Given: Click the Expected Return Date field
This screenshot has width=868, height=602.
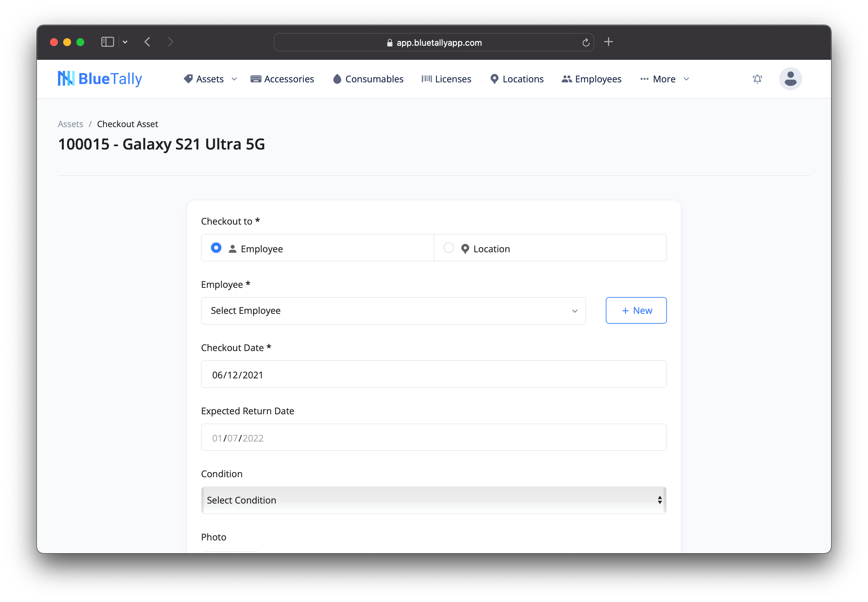Looking at the screenshot, I should 433,438.
